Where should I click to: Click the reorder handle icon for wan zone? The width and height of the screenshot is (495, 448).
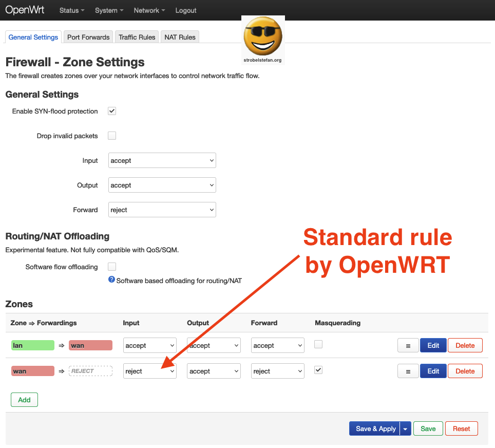coord(408,371)
